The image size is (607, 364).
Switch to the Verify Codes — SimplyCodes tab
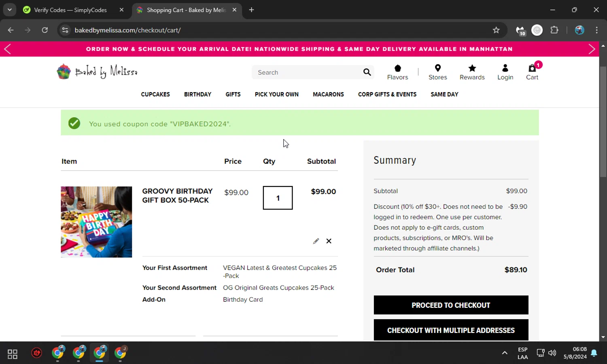pyautogui.click(x=71, y=10)
